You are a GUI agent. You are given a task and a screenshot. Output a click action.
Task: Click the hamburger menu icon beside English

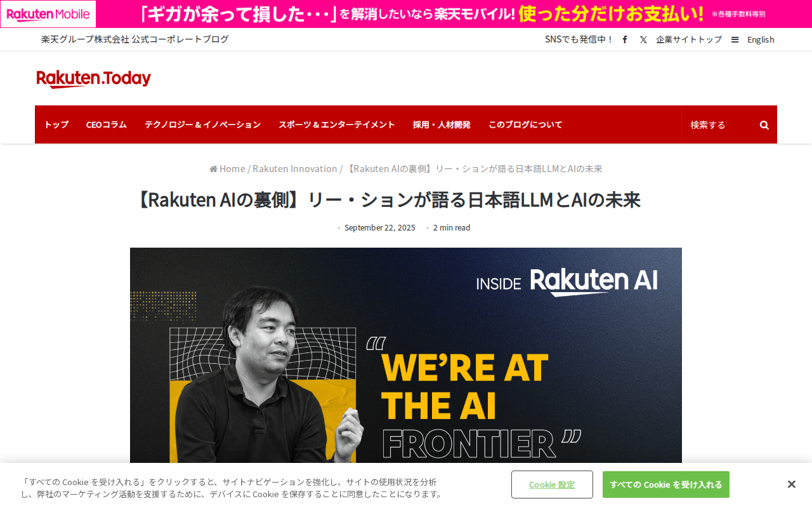point(735,39)
